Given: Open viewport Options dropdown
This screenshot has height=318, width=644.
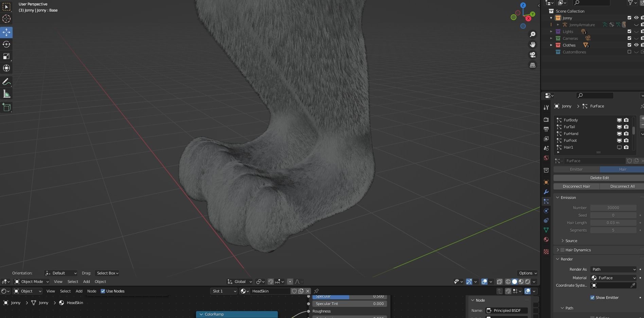Looking at the screenshot, I should [x=527, y=273].
